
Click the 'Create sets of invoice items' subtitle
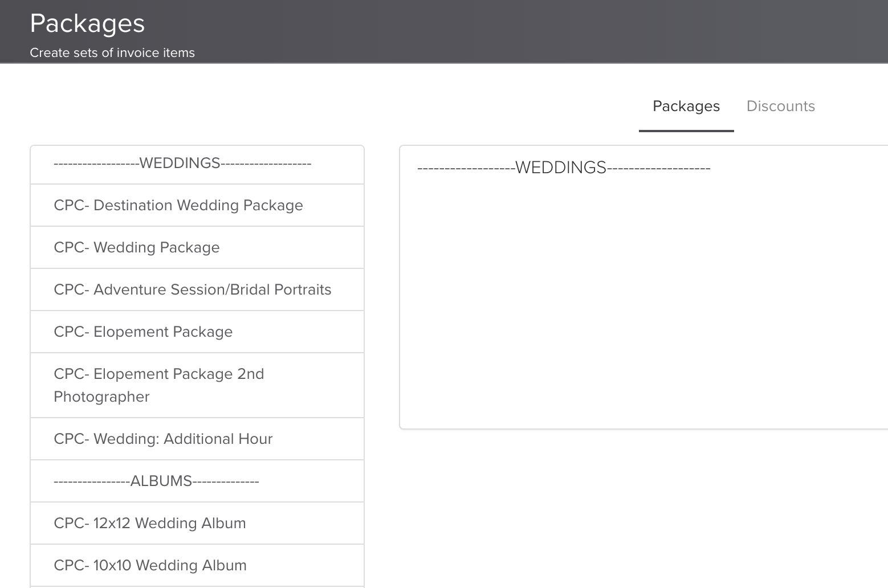point(112,53)
